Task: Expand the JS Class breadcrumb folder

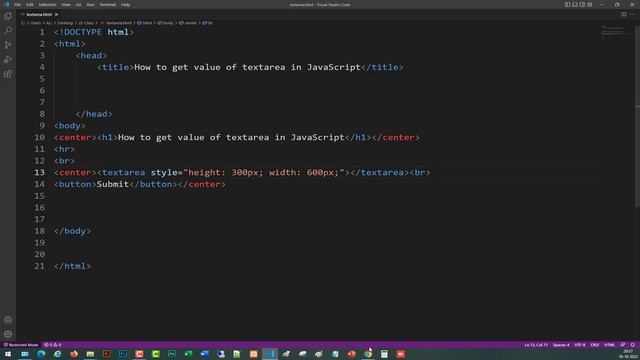Action: point(86,23)
